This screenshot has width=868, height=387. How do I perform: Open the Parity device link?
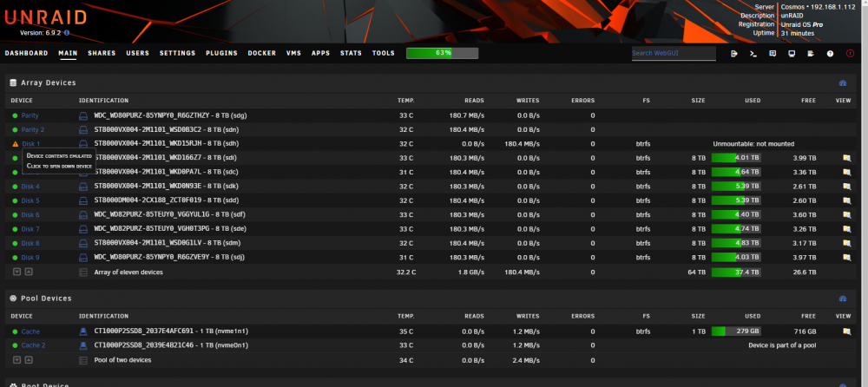(30, 115)
